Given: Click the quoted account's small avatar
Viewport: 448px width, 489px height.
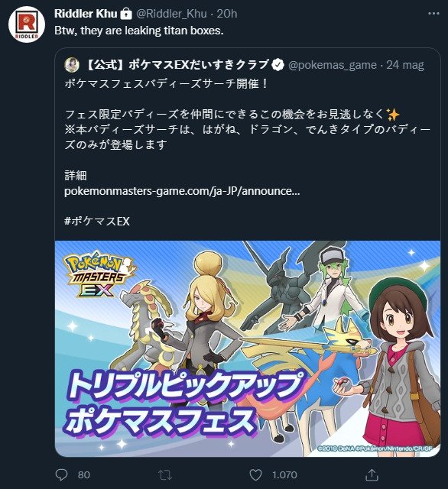Looking at the screenshot, I should pos(72,64).
